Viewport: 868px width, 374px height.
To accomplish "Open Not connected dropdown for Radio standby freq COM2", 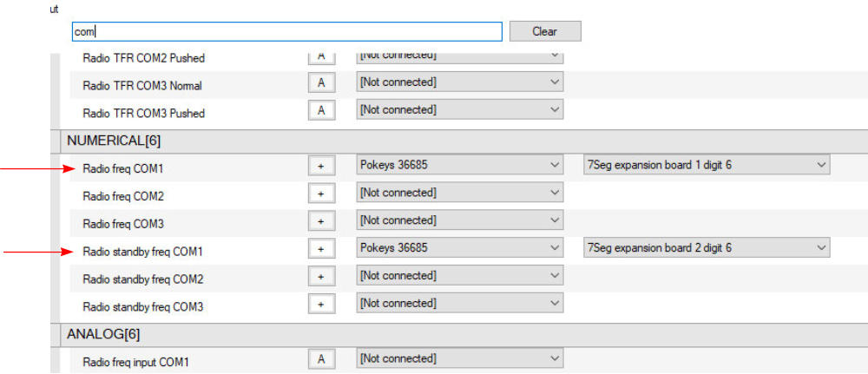I will click(x=459, y=276).
